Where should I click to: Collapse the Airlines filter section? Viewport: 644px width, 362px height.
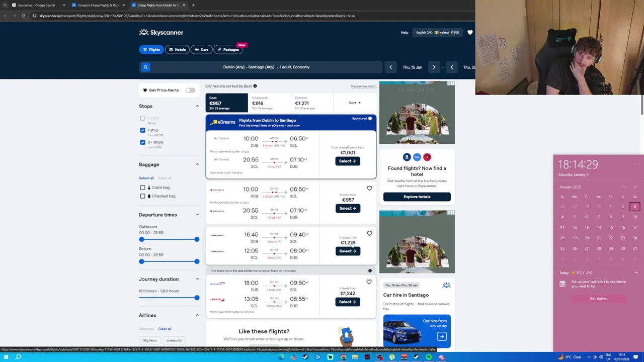pos(197,315)
